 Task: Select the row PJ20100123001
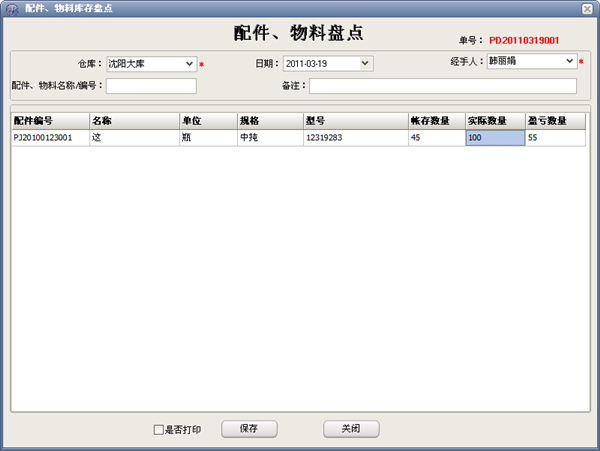[49, 138]
